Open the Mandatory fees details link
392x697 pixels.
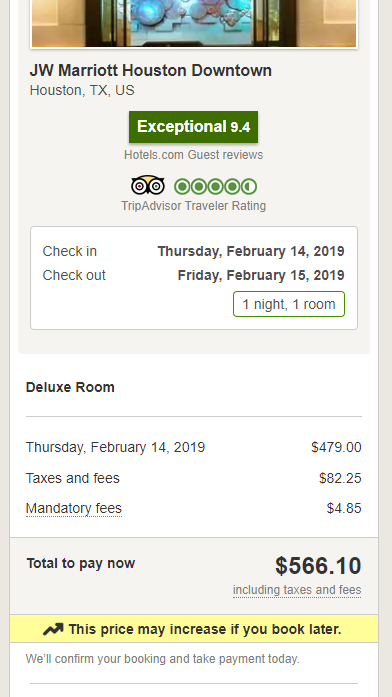[x=74, y=508]
